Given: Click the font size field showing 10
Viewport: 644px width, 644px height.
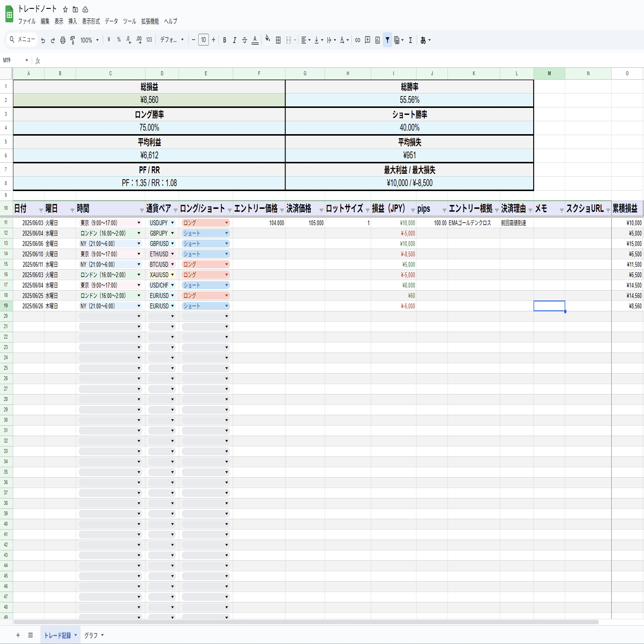Looking at the screenshot, I should (x=203, y=40).
